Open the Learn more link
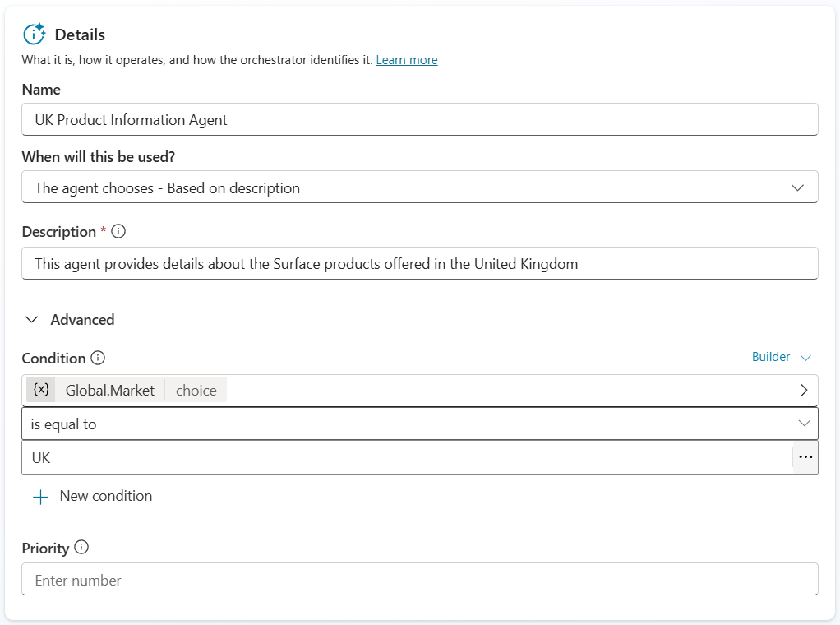This screenshot has height=625, width=840. (406, 60)
